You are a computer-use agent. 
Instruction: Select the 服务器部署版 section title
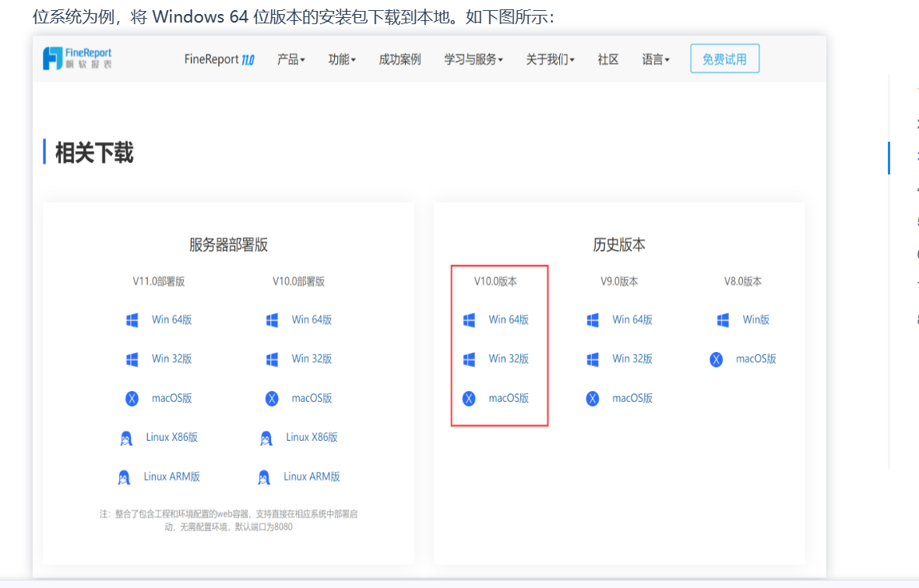228,245
